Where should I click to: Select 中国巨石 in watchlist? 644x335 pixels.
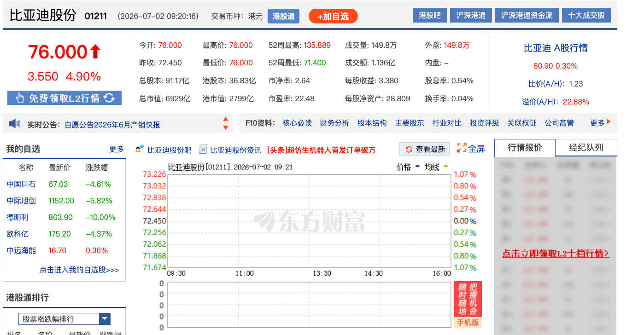[21, 184]
